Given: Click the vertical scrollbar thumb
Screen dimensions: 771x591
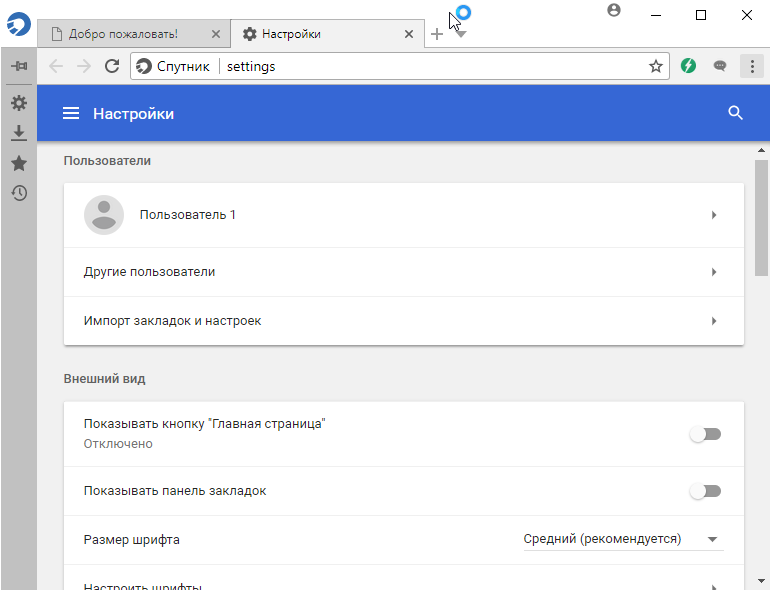Looking at the screenshot, I should click(761, 218).
